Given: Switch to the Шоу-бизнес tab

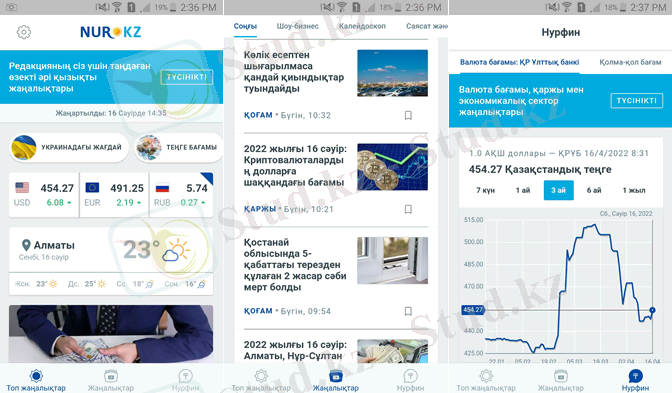Looking at the screenshot, I should (x=297, y=26).
